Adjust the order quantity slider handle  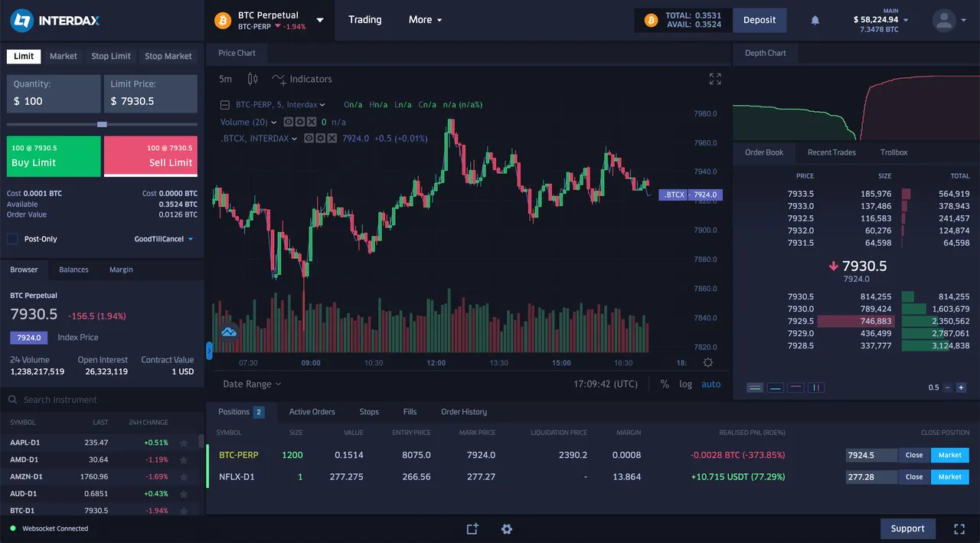(x=102, y=124)
